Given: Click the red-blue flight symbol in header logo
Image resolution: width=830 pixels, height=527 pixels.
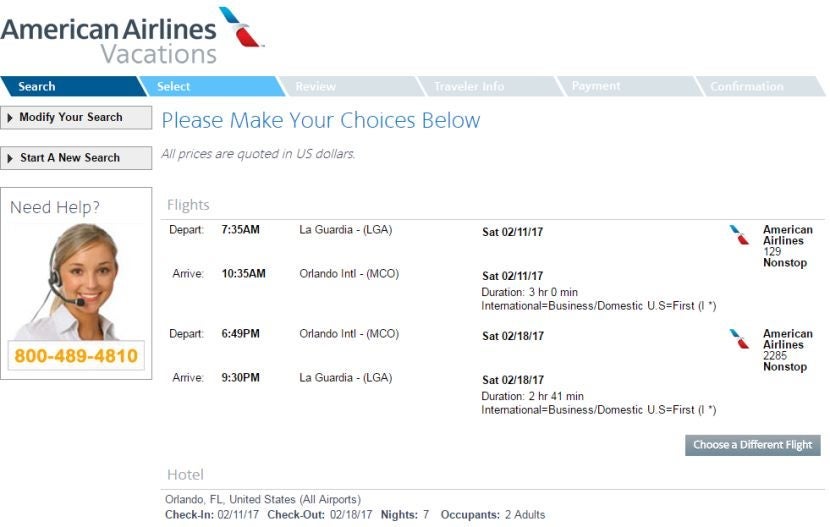Looking at the screenshot, I should [x=241, y=27].
